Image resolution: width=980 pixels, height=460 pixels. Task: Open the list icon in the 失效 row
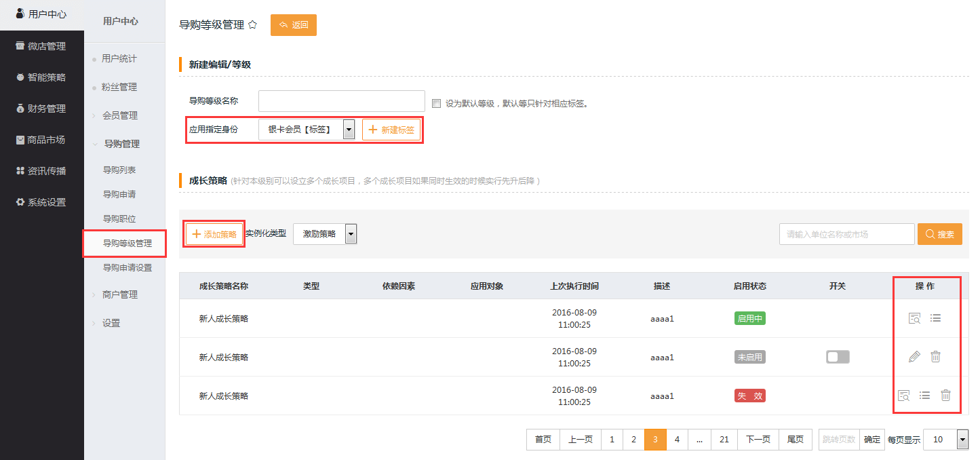click(x=924, y=396)
